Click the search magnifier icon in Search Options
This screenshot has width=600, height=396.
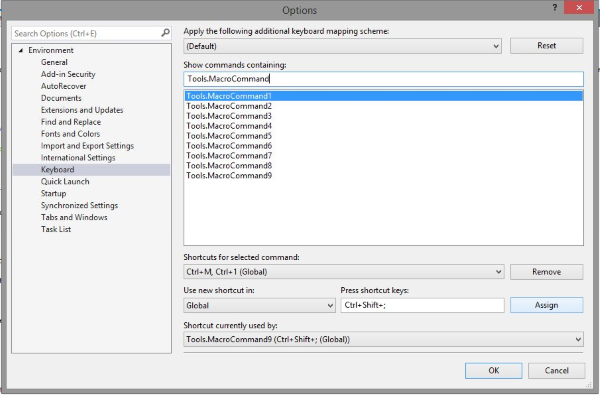(165, 33)
